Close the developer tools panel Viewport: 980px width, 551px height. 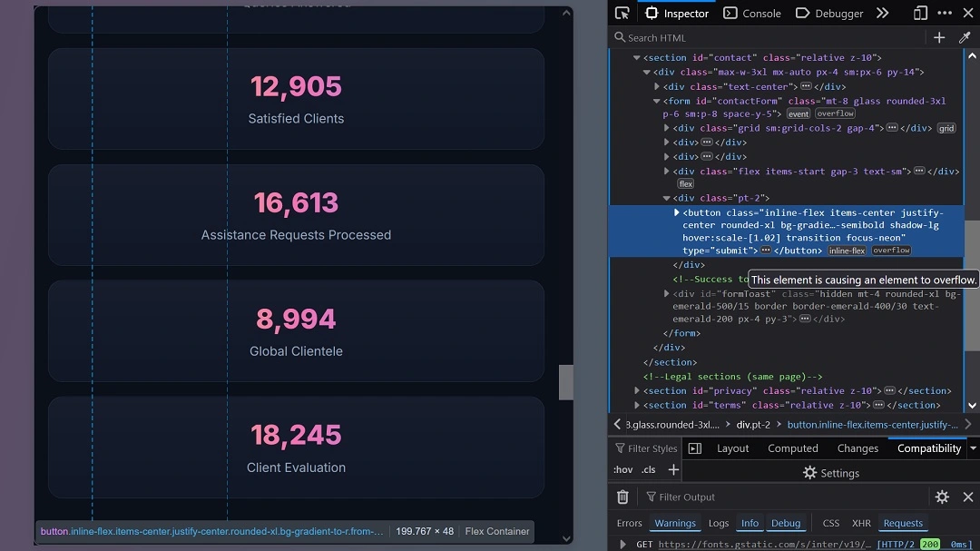968,13
